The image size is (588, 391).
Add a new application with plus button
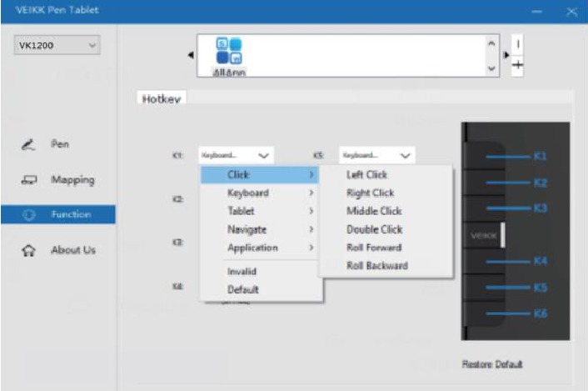(x=517, y=65)
